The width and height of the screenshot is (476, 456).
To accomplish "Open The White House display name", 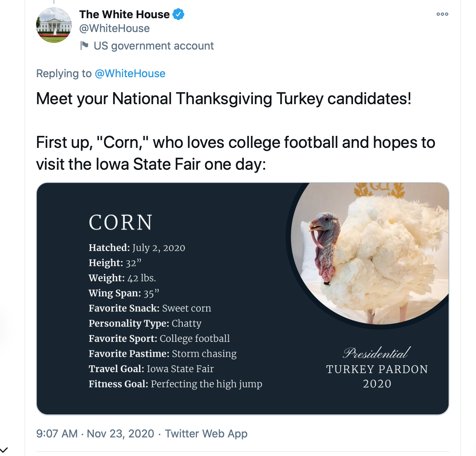I will coord(124,14).
